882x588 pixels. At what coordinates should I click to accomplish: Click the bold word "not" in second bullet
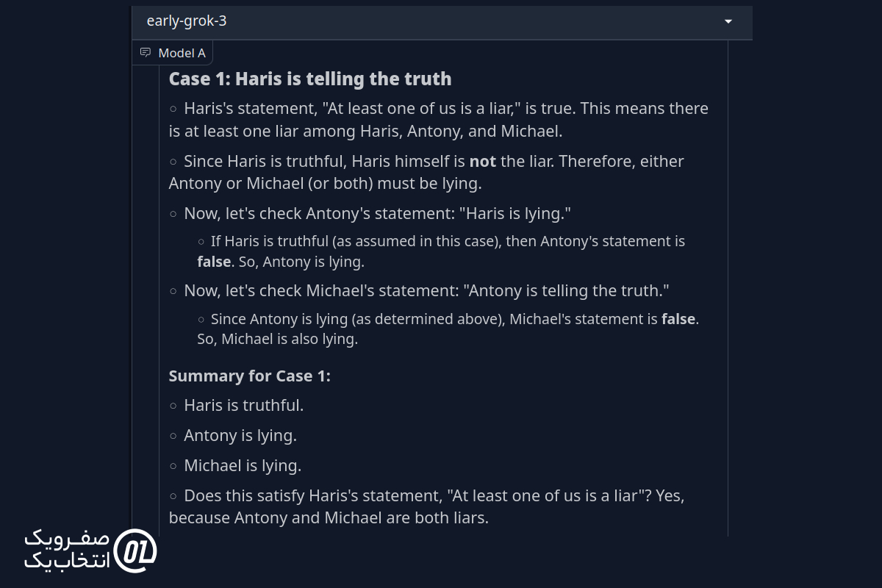[483, 161]
